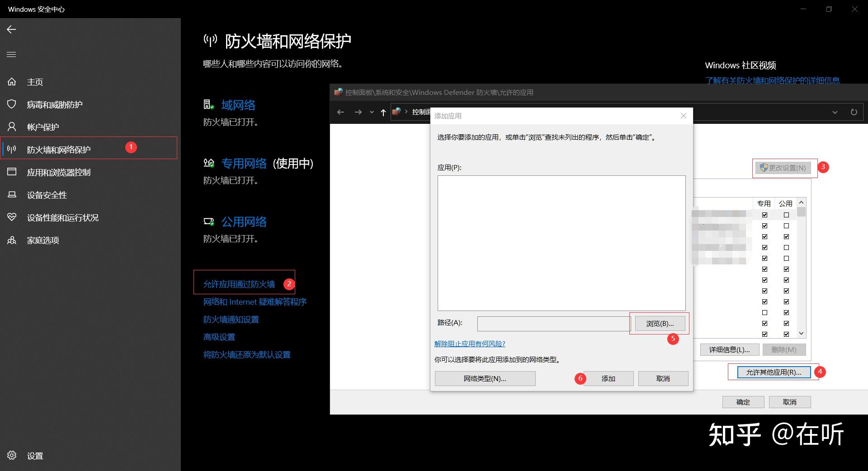Open 家庭选项 section
This screenshot has width=868, height=471.
coord(43,240)
